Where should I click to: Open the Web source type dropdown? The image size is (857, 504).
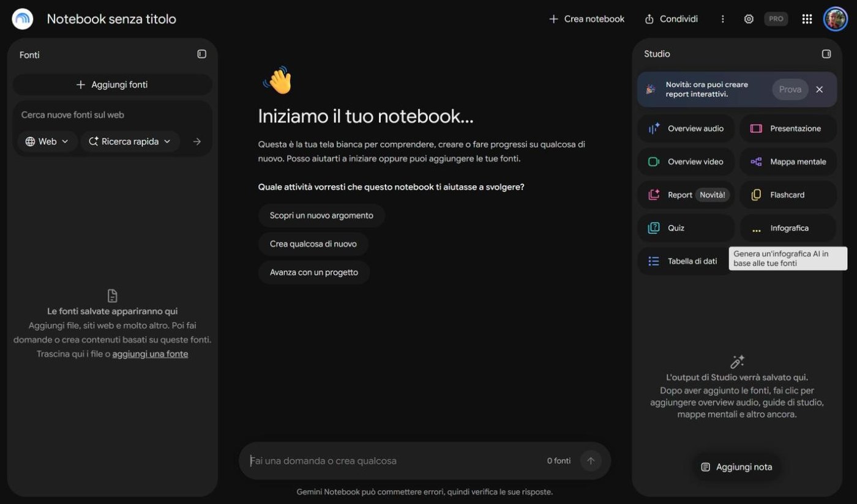point(47,141)
